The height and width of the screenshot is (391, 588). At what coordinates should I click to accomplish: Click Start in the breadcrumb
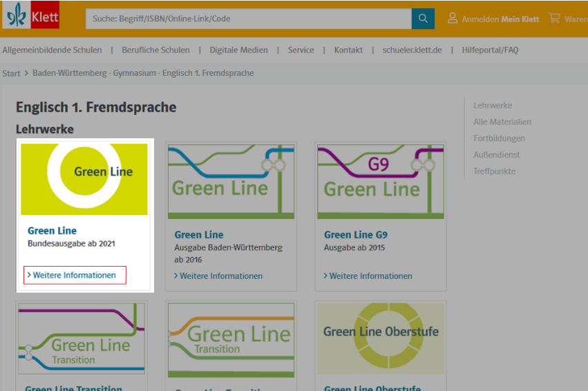pyautogui.click(x=11, y=73)
